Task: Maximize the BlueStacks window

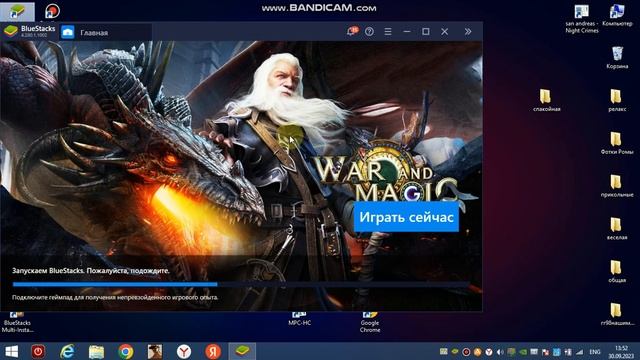Action: (426, 31)
